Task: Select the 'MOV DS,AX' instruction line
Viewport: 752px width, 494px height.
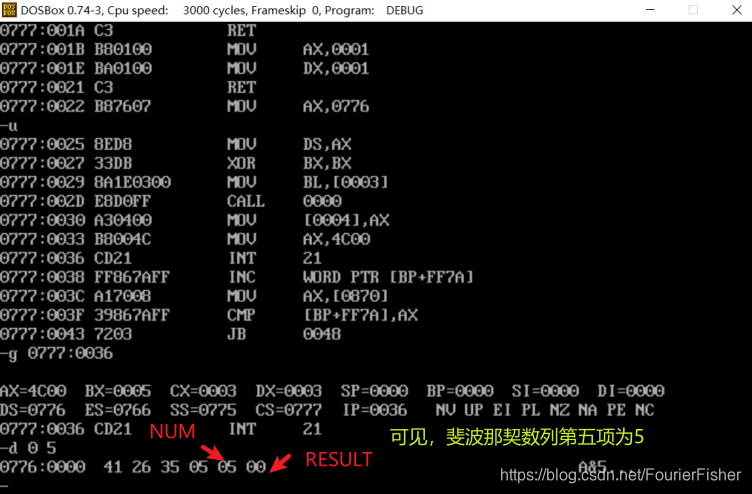Action: click(176, 144)
